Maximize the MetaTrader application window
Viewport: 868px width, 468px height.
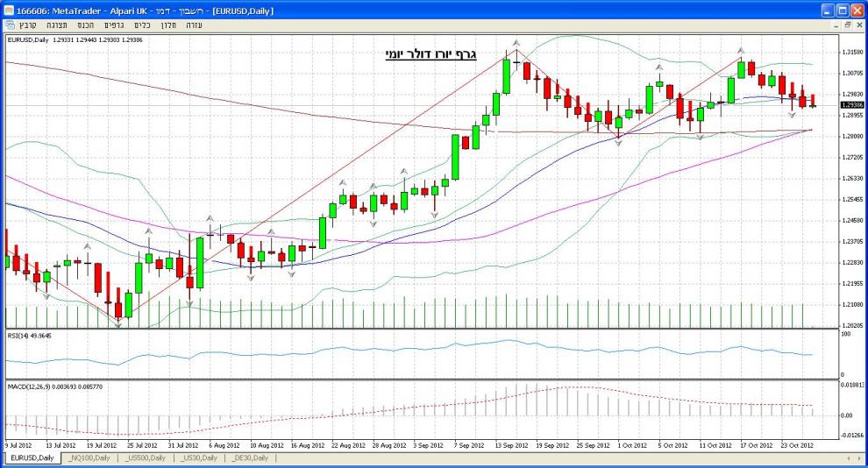tap(843, 10)
